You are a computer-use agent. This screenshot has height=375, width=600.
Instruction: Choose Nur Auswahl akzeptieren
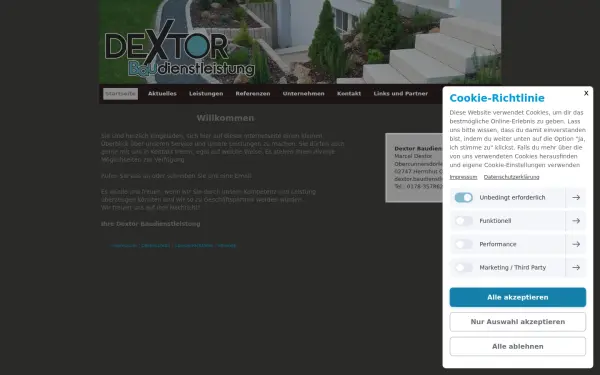tap(517, 322)
